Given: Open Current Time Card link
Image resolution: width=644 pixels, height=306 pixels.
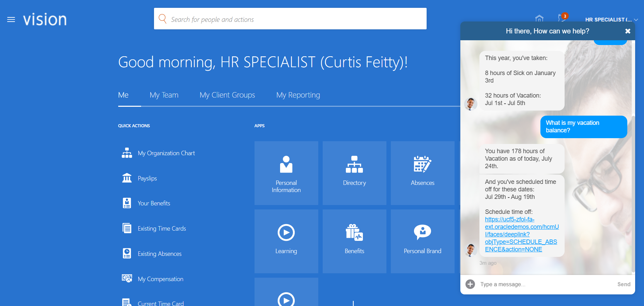Looking at the screenshot, I should point(160,303).
